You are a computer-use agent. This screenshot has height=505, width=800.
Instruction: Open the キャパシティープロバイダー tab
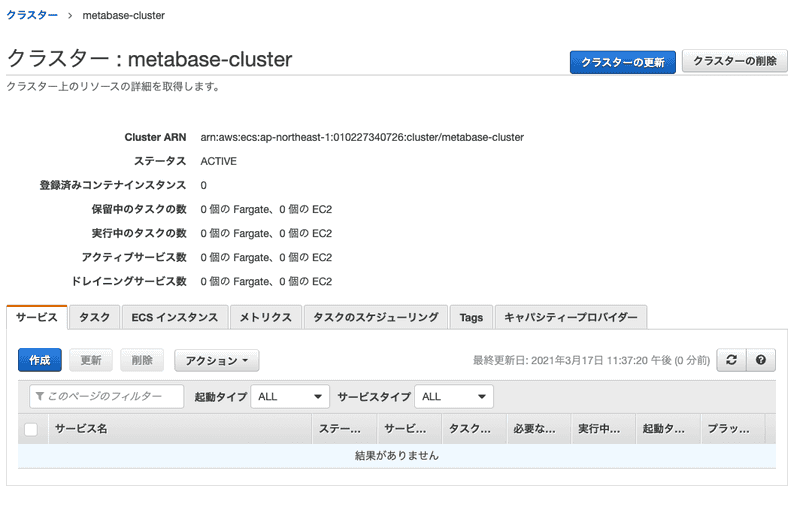pyautogui.click(x=571, y=317)
